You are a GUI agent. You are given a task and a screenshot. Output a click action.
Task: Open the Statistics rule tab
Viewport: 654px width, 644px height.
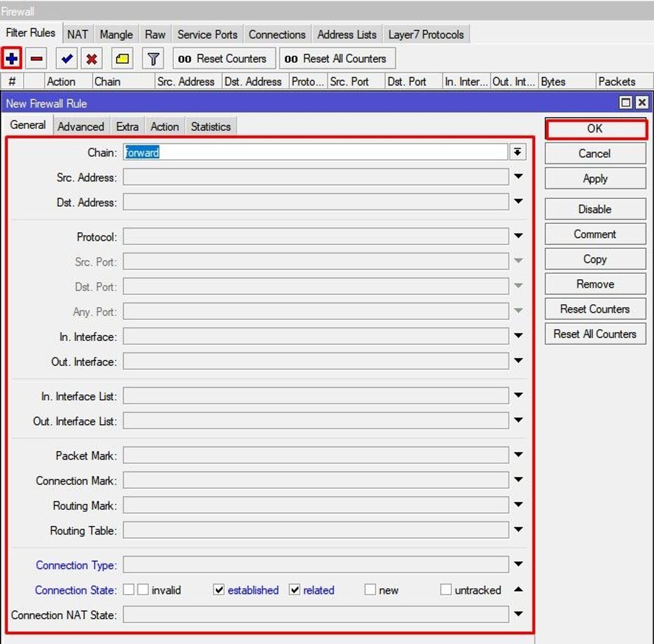[x=210, y=127]
